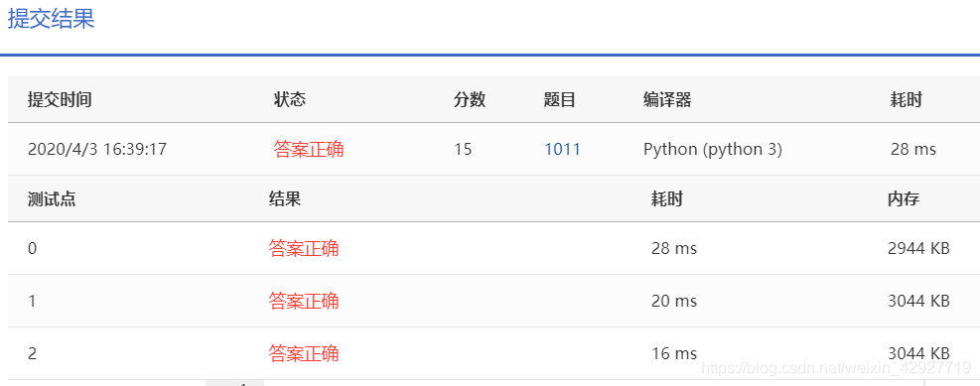Click test point 2 cell

[x=33, y=353]
